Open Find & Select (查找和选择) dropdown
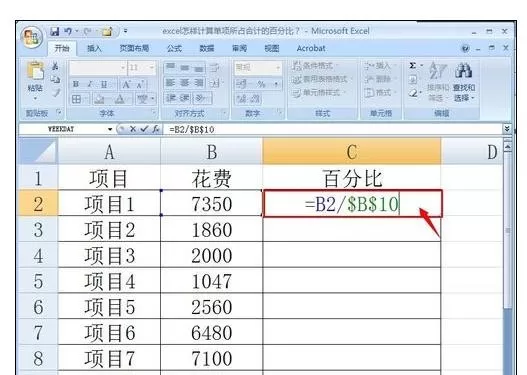 pyautogui.click(x=464, y=83)
